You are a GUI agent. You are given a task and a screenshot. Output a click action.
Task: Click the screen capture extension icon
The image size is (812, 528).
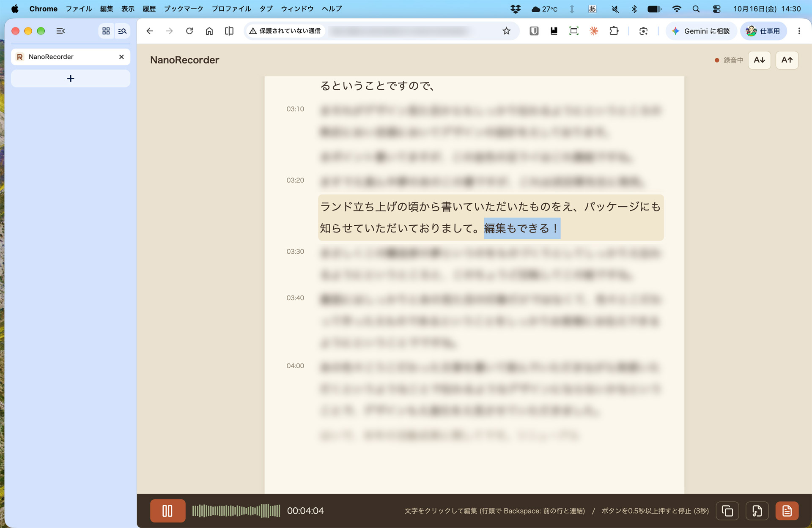click(574, 31)
